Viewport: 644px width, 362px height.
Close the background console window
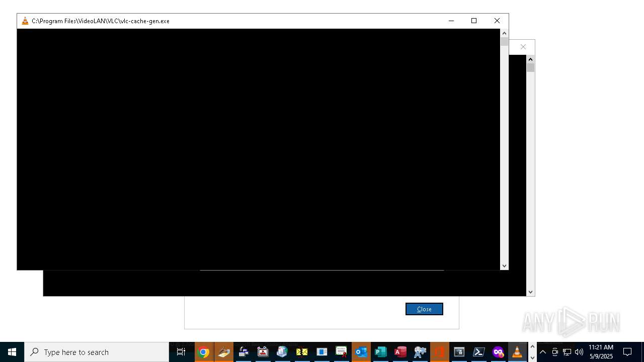(523, 47)
